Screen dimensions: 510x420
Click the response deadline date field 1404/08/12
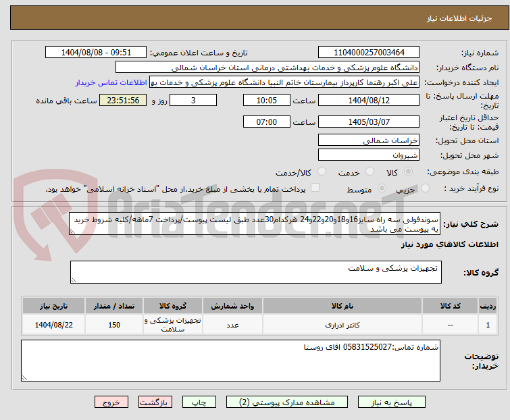coord(368,100)
